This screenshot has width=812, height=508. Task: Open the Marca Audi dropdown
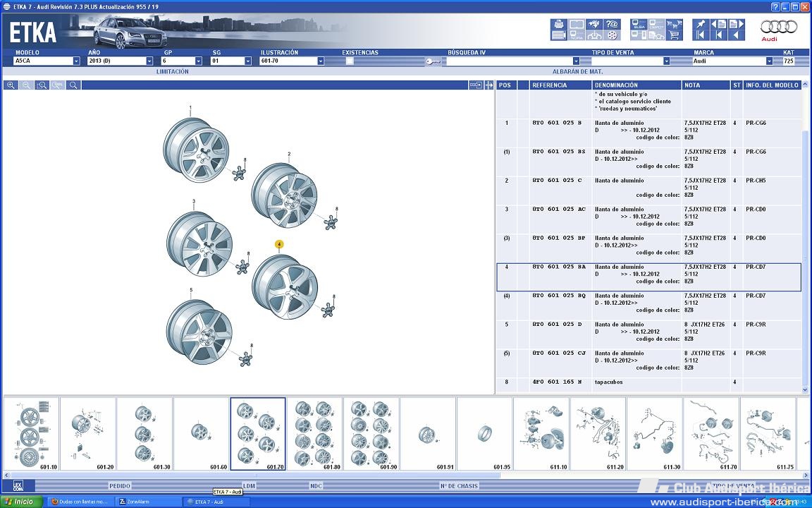pyautogui.click(x=769, y=61)
